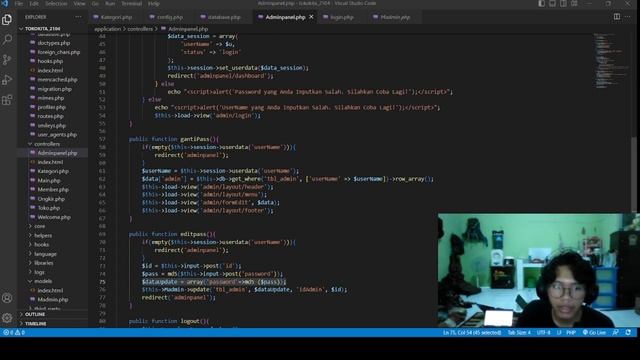This screenshot has width=640, height=360.
Task: Expand the language folder
Action: [x=45, y=254]
